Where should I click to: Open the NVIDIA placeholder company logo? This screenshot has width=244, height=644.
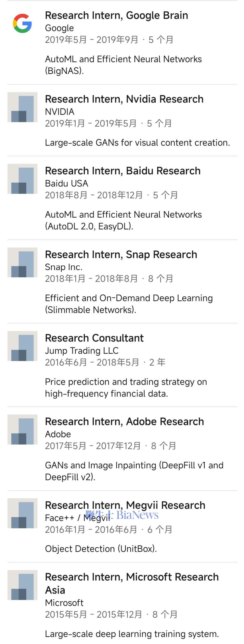(22, 107)
